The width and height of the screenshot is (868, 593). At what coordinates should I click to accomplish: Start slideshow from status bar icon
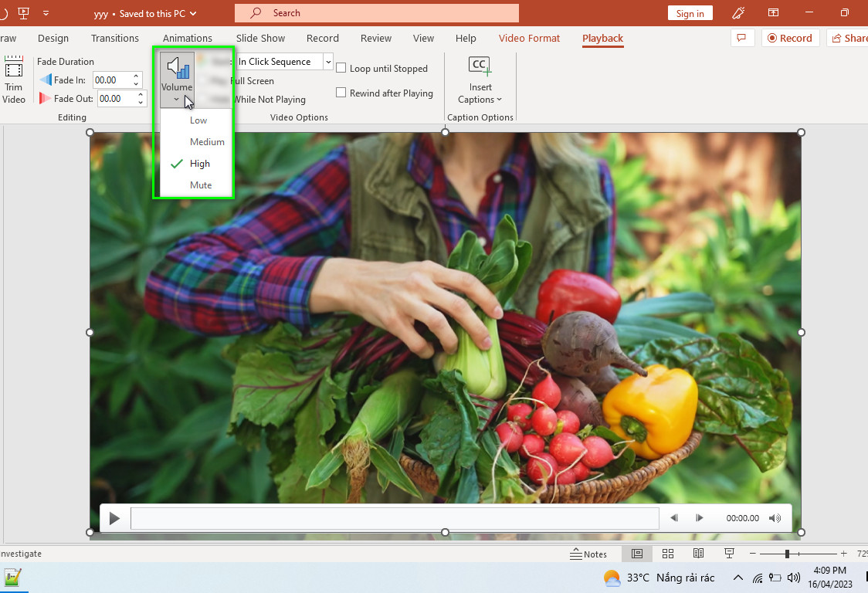[729, 554]
